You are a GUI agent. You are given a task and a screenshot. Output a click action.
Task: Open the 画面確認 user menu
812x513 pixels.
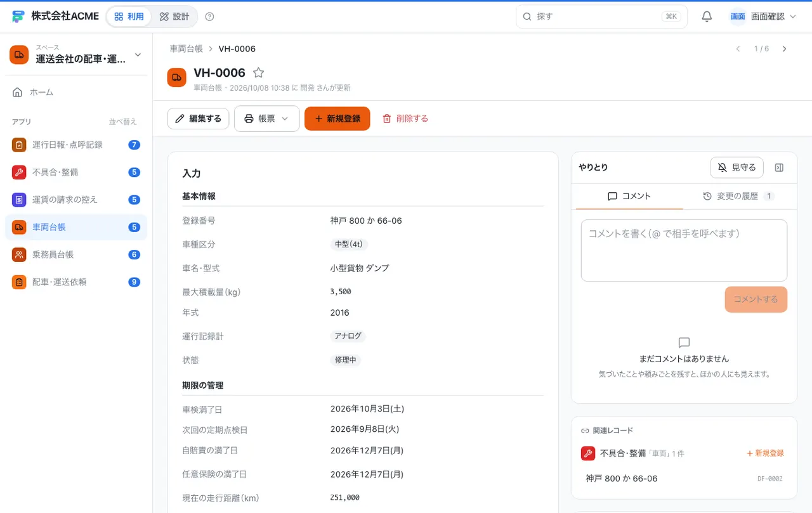tap(763, 16)
